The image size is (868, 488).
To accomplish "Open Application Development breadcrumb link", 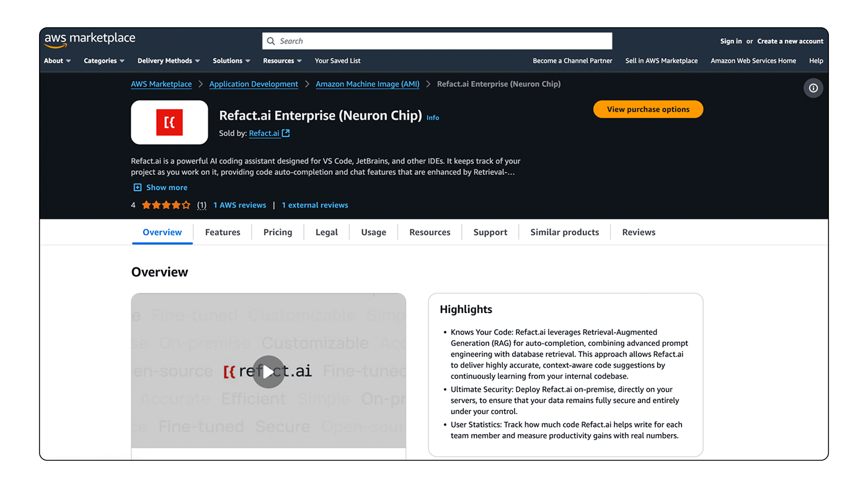I will pos(254,84).
